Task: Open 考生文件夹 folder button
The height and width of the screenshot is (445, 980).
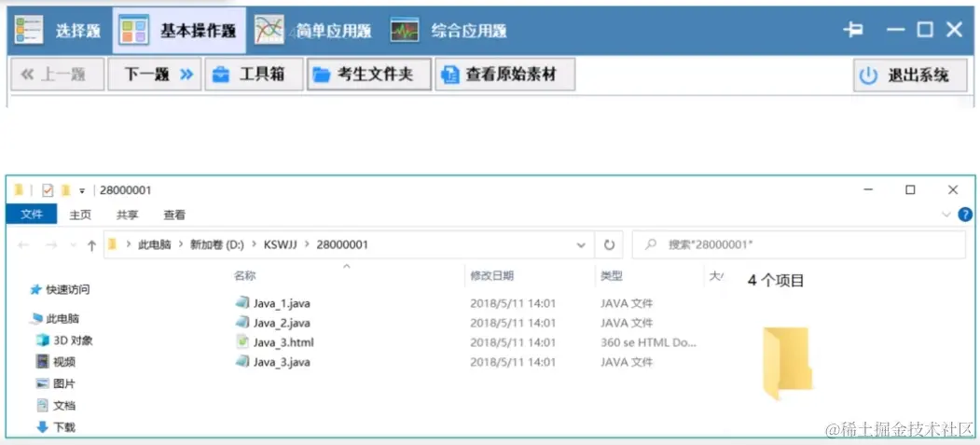Action: (369, 75)
